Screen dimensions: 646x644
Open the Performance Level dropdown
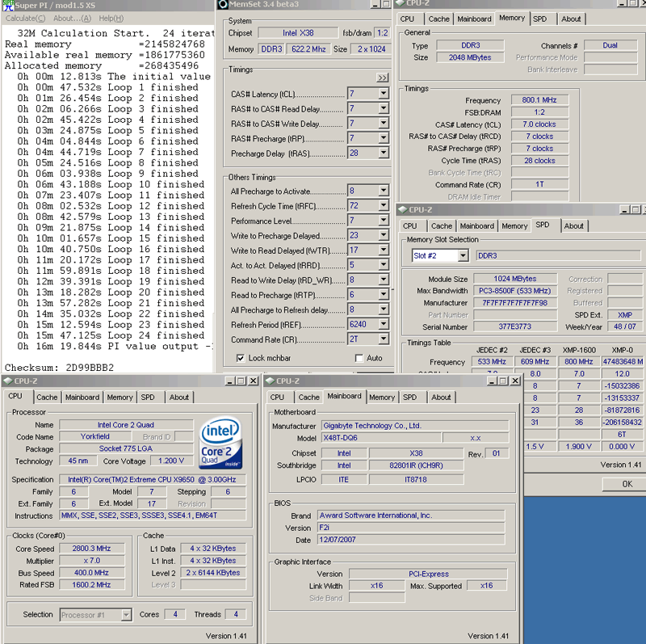click(384, 220)
